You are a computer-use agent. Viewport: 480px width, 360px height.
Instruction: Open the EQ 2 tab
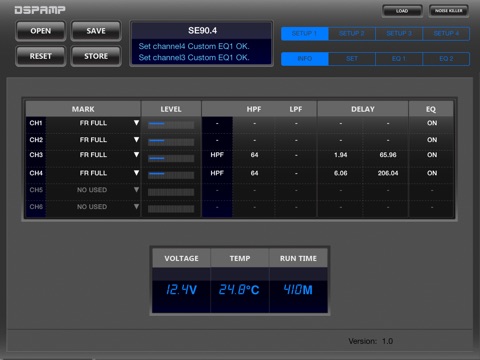point(446,59)
